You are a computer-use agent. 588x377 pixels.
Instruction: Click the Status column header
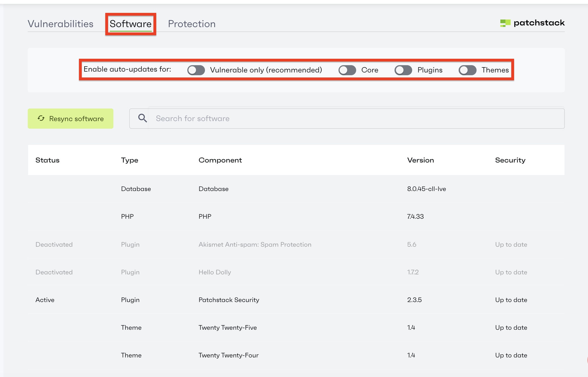48,160
